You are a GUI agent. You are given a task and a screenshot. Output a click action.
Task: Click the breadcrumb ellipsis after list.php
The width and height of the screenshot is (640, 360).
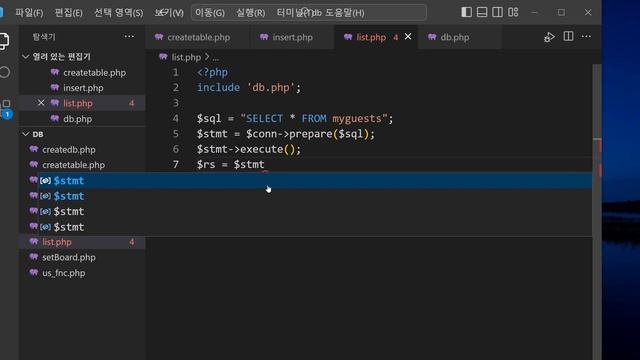(216, 58)
